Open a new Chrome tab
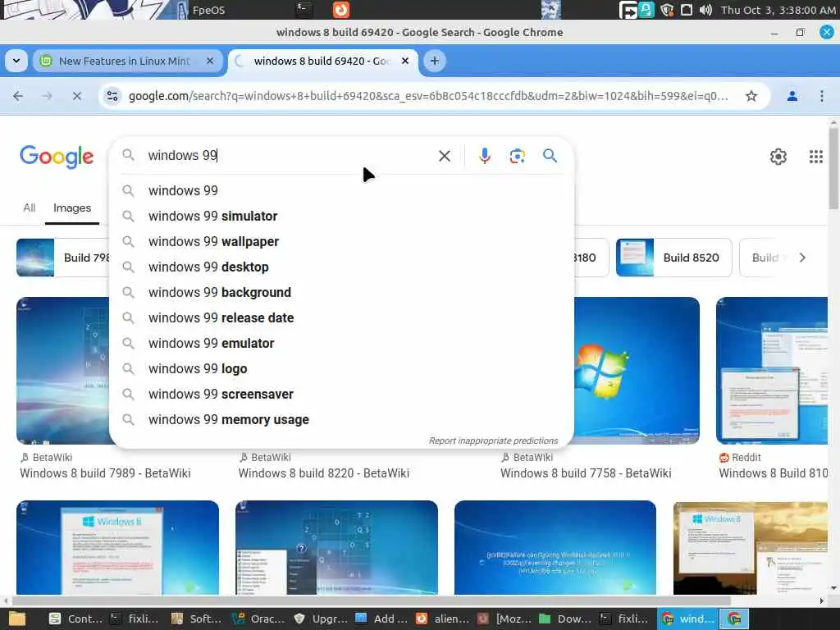The height and width of the screenshot is (630, 840). pyautogui.click(x=435, y=61)
